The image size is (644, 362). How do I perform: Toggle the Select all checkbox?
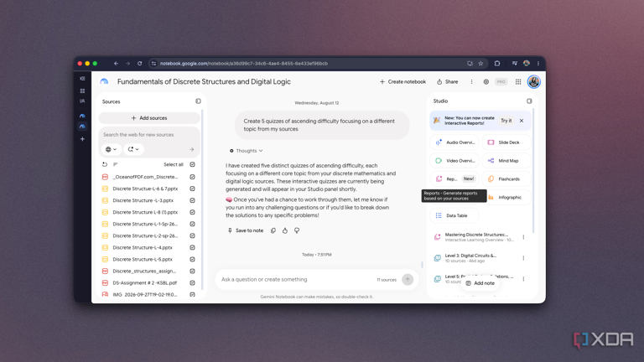(x=192, y=164)
